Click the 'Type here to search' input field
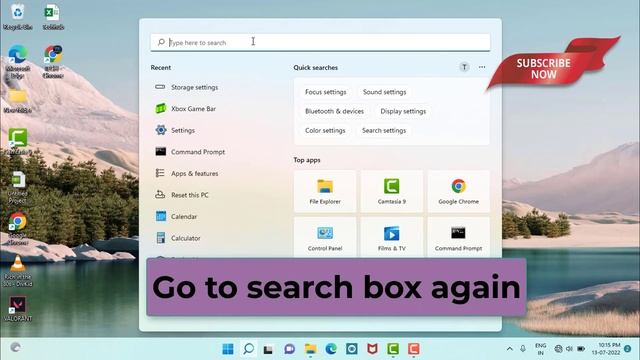Screen dimensions: 640x360 point(320,42)
